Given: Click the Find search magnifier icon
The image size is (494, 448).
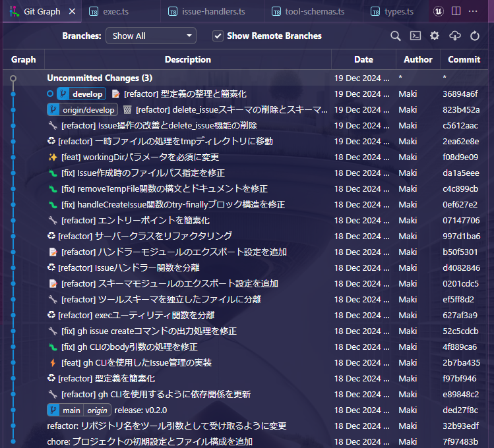Looking at the screenshot, I should coord(396,36).
